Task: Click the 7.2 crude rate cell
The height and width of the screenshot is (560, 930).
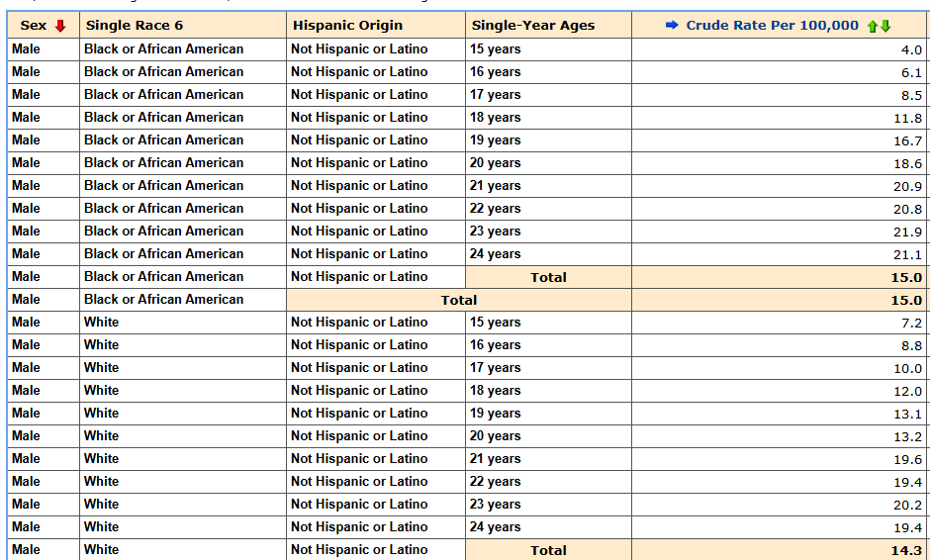Action: tap(780, 323)
